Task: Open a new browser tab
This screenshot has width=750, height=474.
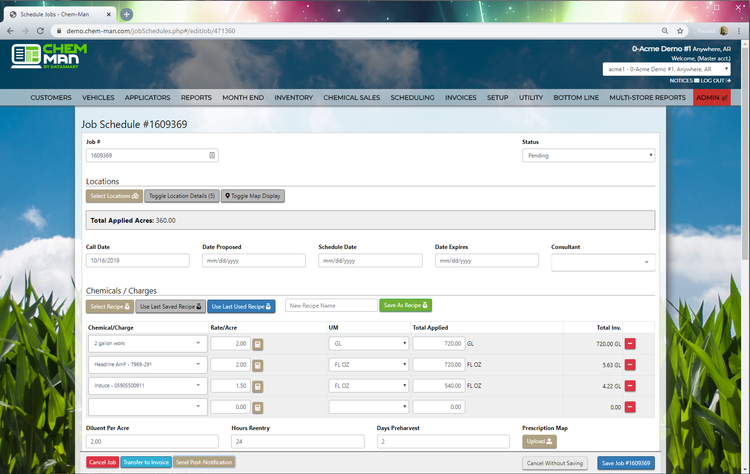Action: (x=126, y=14)
